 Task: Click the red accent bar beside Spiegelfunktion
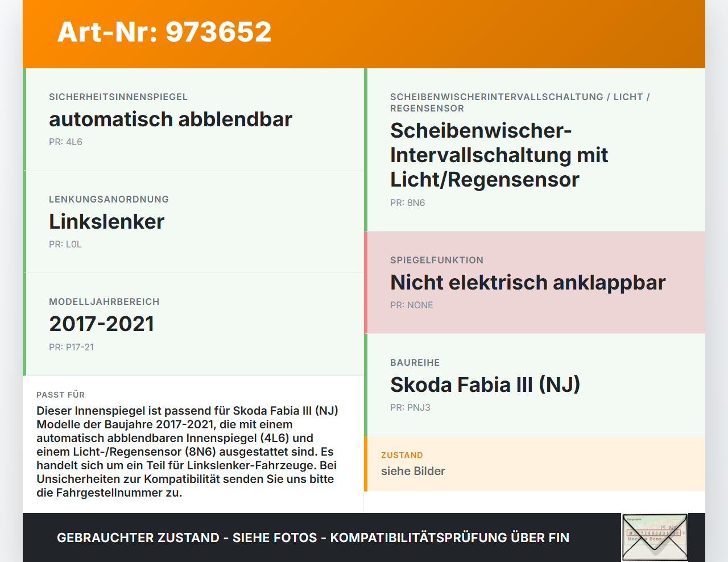tap(366, 282)
